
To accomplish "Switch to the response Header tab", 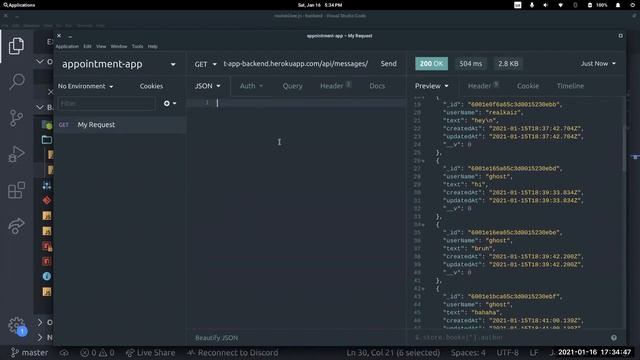I will (483, 86).
